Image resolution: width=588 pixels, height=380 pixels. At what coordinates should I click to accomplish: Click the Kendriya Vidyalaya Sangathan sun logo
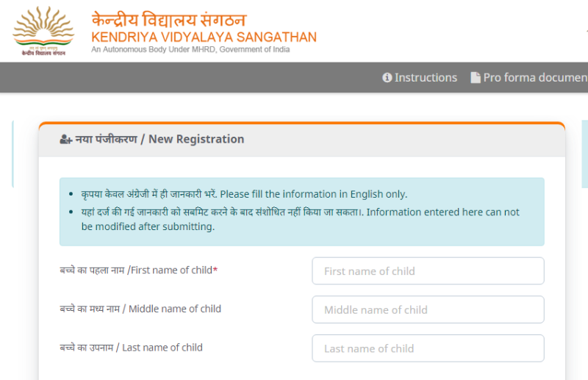pos(43,26)
